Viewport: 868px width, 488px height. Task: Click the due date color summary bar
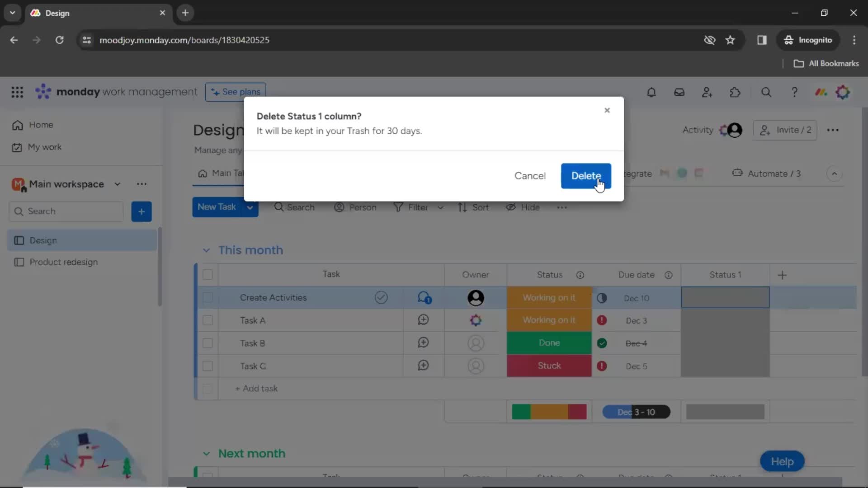(x=636, y=412)
